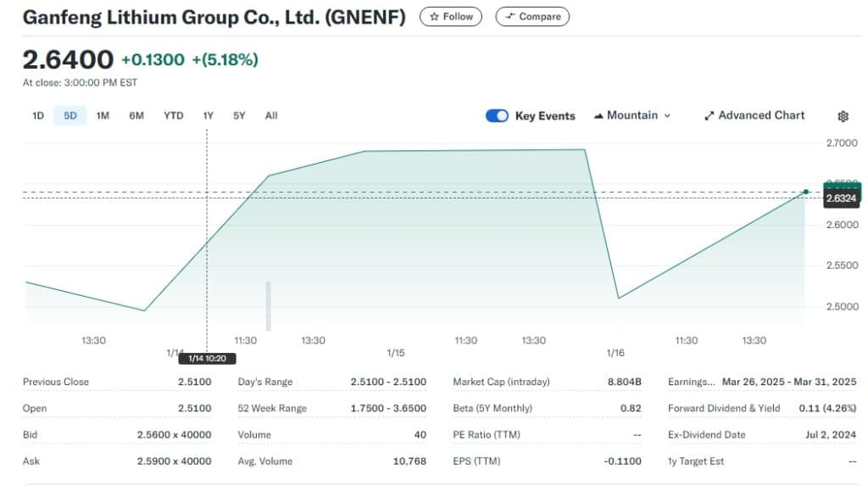Viewport: 868px width, 486px height.
Task: Click the current price 2.6400
Action: (68, 60)
